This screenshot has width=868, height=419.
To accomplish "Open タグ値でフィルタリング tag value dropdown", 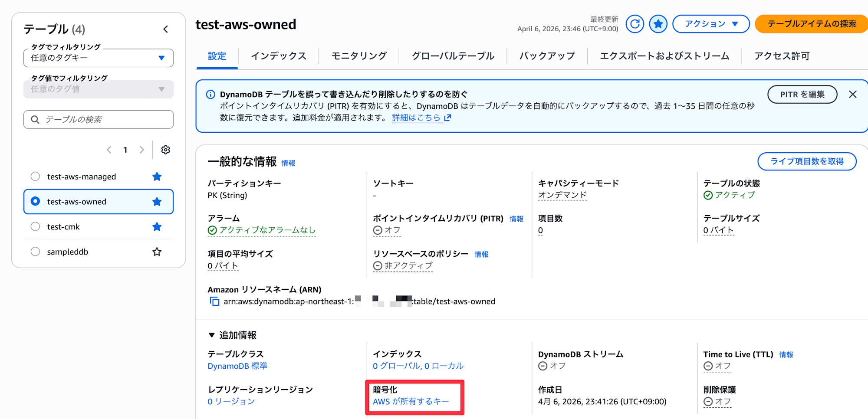I will point(99,89).
